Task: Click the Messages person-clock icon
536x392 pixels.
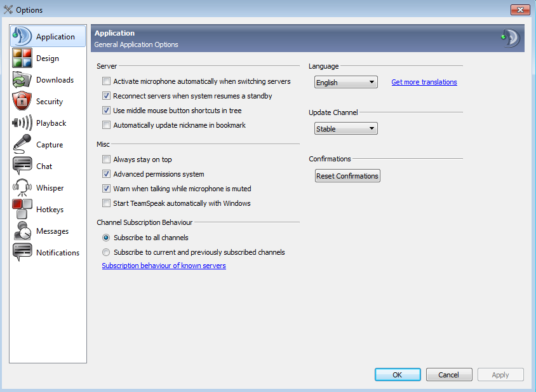Action: point(22,231)
